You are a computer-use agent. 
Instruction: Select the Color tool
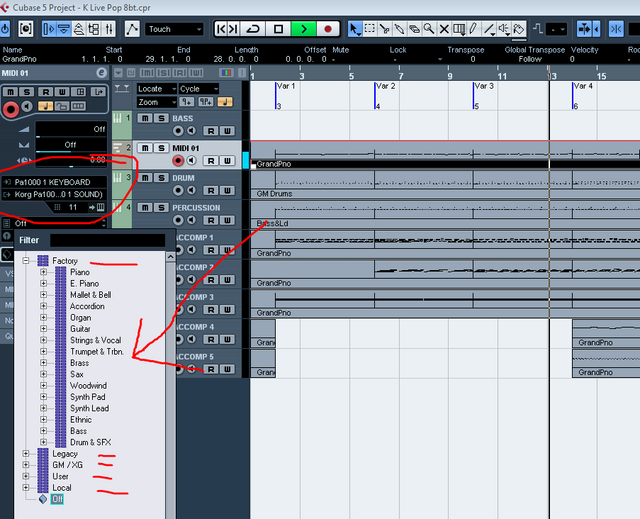click(x=518, y=29)
